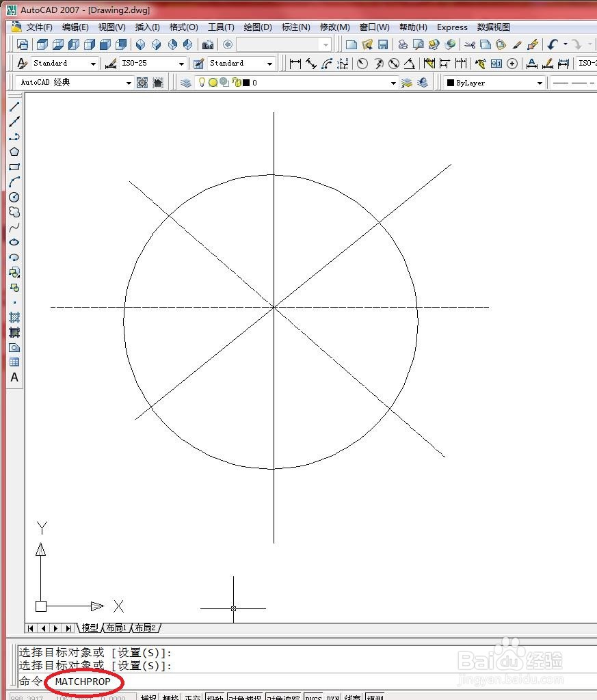Click the previous-tab navigation arrow
Viewport: 597px width, 700px height.
(43, 628)
